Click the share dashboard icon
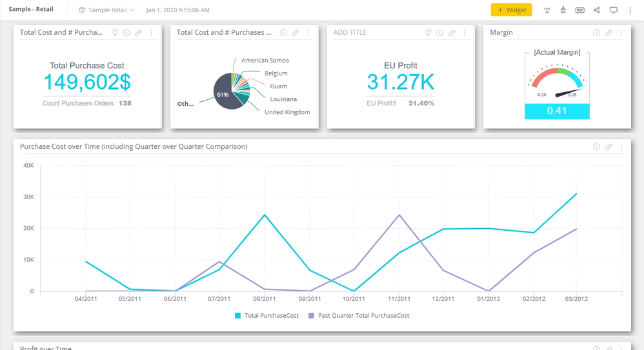 point(596,10)
